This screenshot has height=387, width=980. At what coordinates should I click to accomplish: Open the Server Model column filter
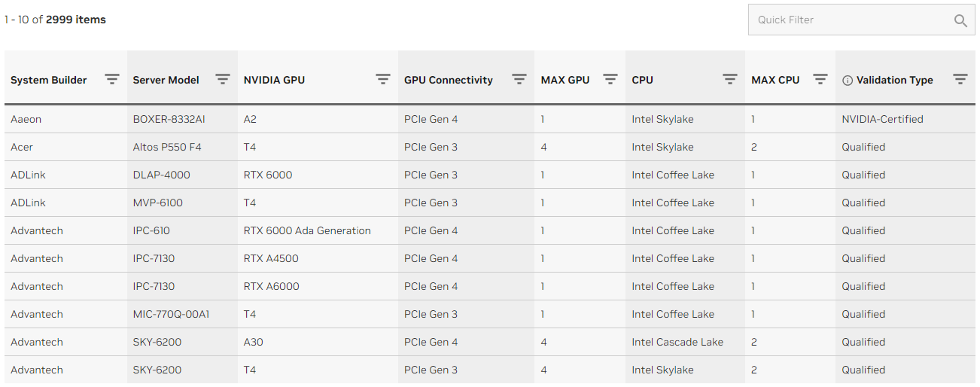coord(223,79)
